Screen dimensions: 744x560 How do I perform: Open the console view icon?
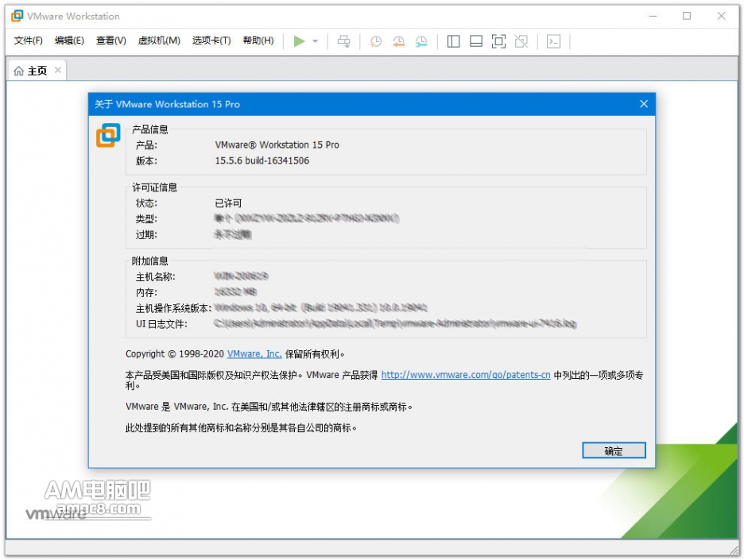pos(553,41)
